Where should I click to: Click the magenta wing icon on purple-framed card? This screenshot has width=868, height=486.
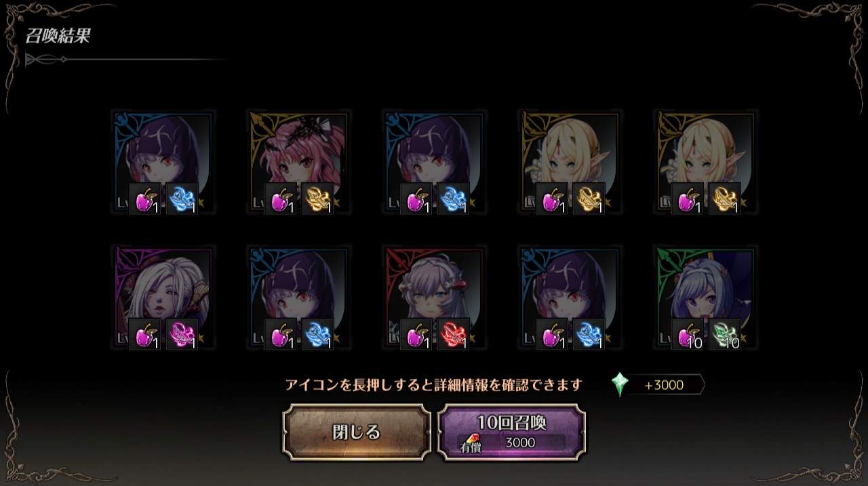182,334
